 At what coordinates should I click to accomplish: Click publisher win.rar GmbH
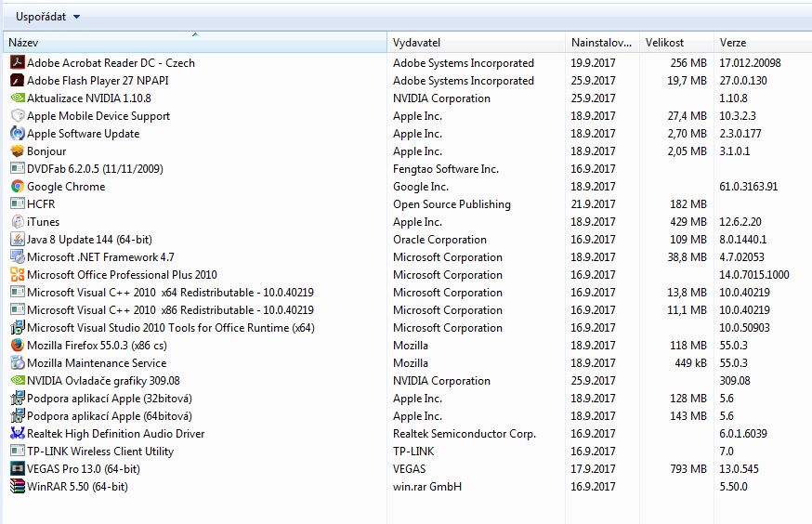pyautogui.click(x=427, y=486)
